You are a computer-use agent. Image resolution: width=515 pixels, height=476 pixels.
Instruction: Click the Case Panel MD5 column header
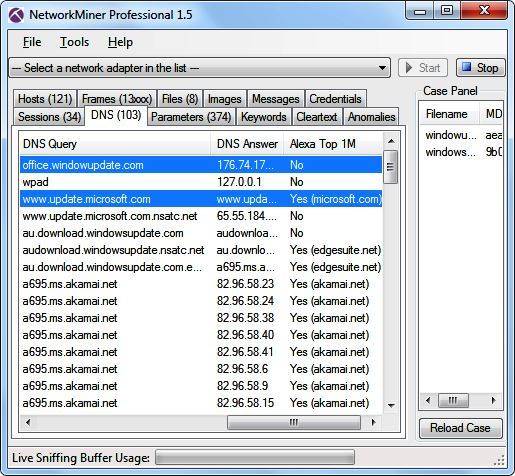492,114
